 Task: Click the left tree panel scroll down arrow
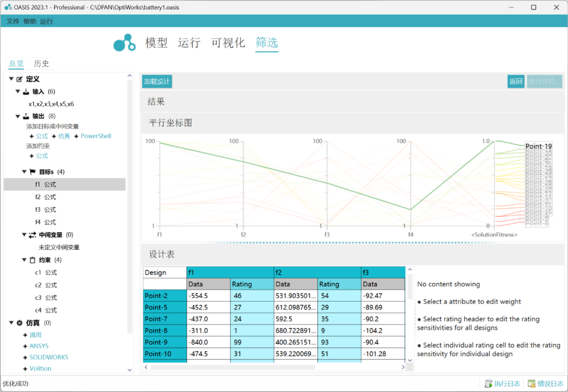click(130, 370)
